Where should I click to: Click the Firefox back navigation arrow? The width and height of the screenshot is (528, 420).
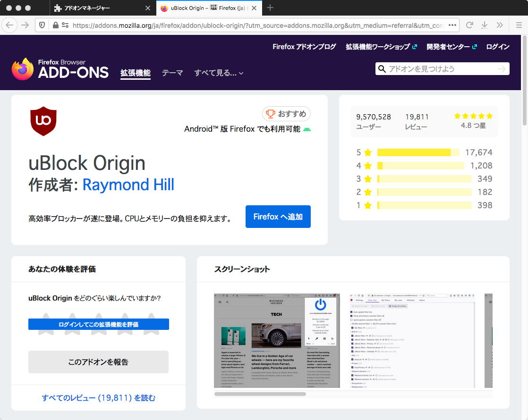[x=10, y=25]
